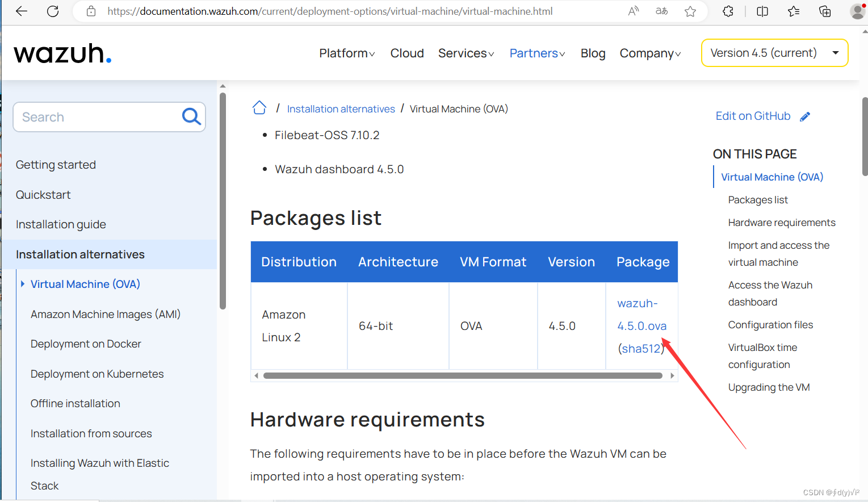The height and width of the screenshot is (502, 868).
Task: Download the wazuh-4.5.0.ova package link
Action: click(642, 315)
